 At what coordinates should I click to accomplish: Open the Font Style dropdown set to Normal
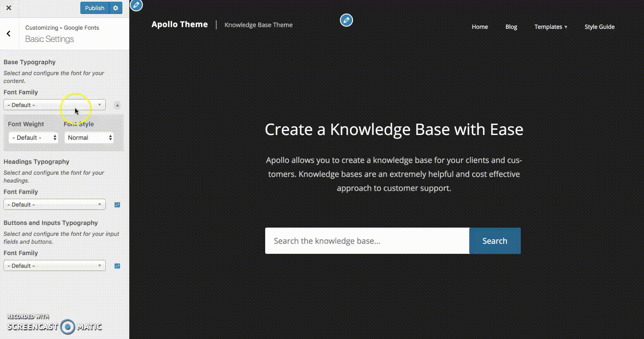[x=89, y=138]
